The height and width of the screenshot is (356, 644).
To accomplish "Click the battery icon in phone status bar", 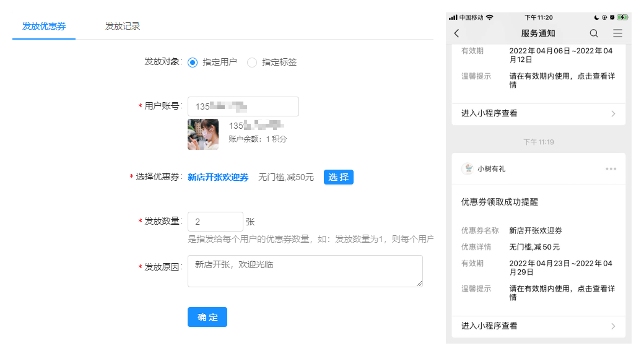I will click(622, 17).
